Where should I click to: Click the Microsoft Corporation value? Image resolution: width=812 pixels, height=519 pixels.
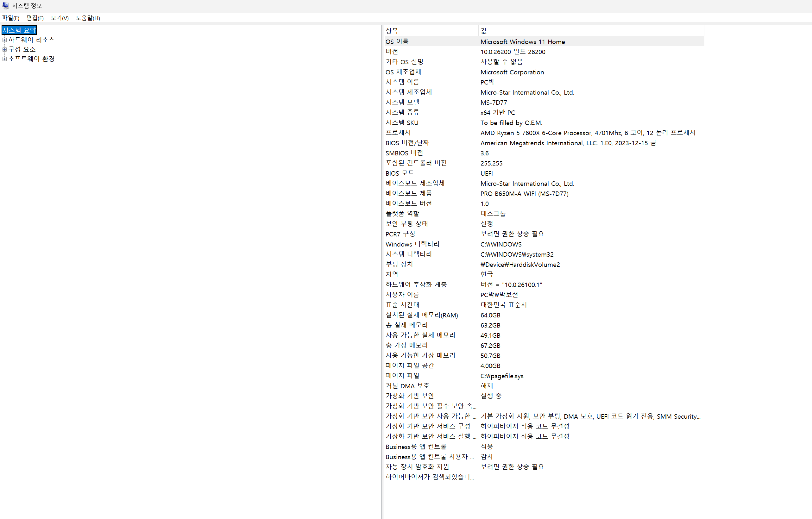point(512,72)
